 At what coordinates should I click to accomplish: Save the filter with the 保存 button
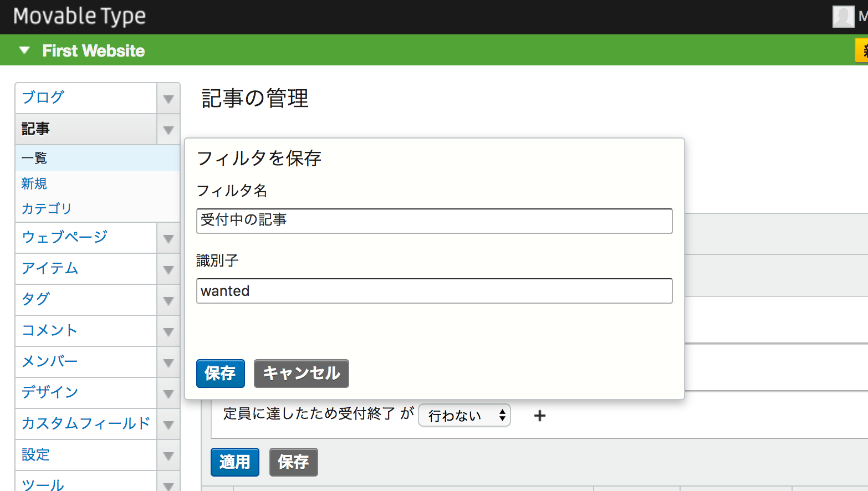coord(220,374)
